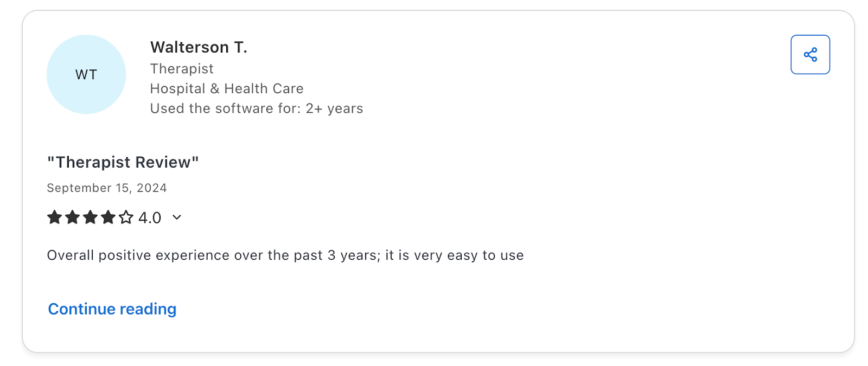Select the second star in the rating
868x366 pixels.
[72, 217]
